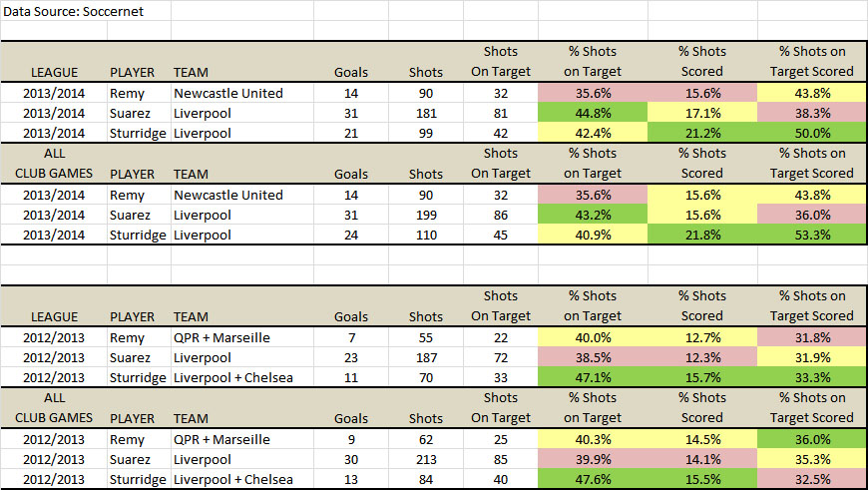Click the 213 shots cell for Suarez
Screen dimensions: 868x490
[x=426, y=459]
